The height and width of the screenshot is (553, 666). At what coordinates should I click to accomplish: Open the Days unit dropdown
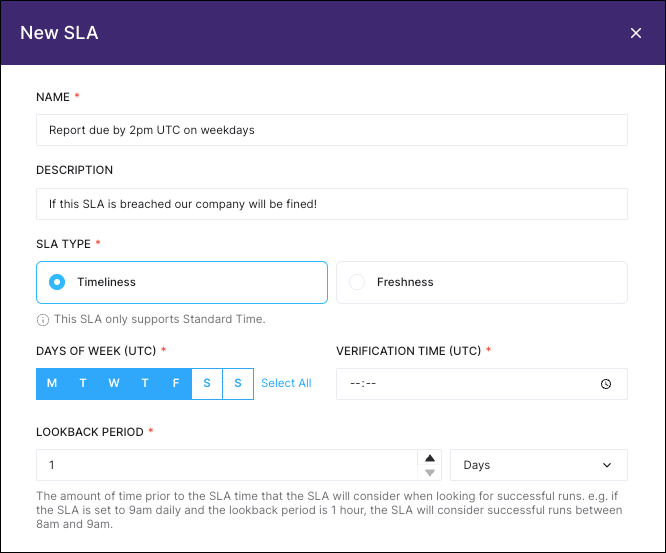538,465
